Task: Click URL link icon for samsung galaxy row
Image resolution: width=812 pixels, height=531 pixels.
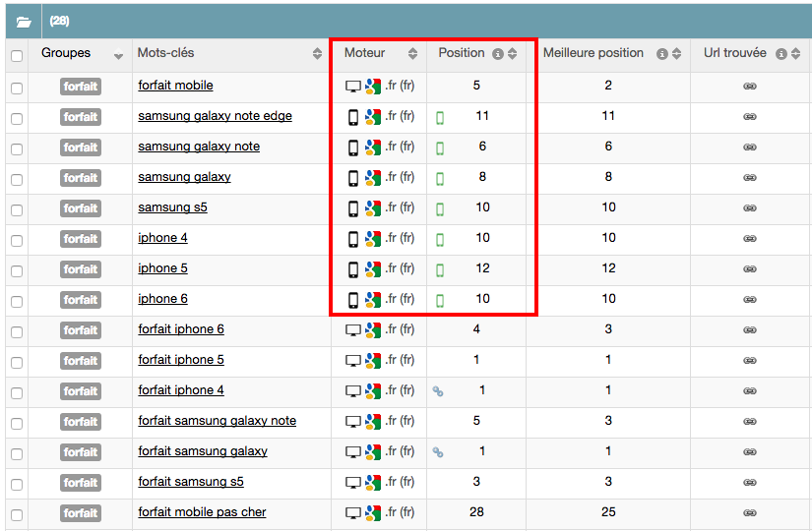Action: point(749,178)
